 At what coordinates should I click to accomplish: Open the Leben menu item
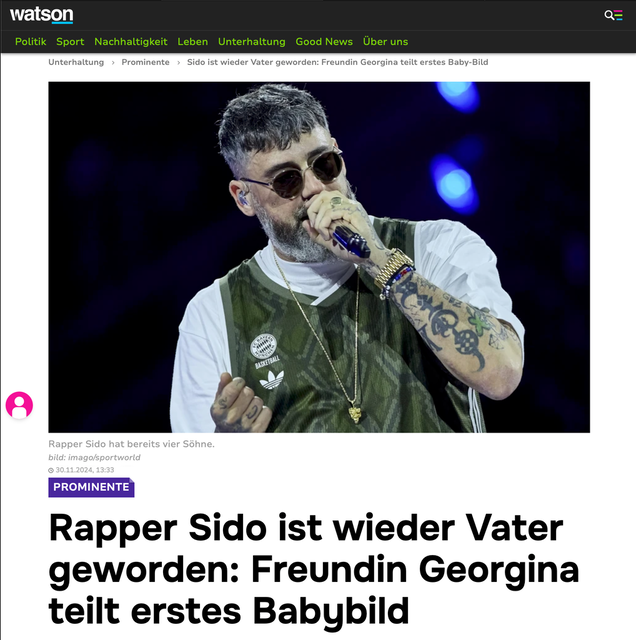tap(193, 42)
